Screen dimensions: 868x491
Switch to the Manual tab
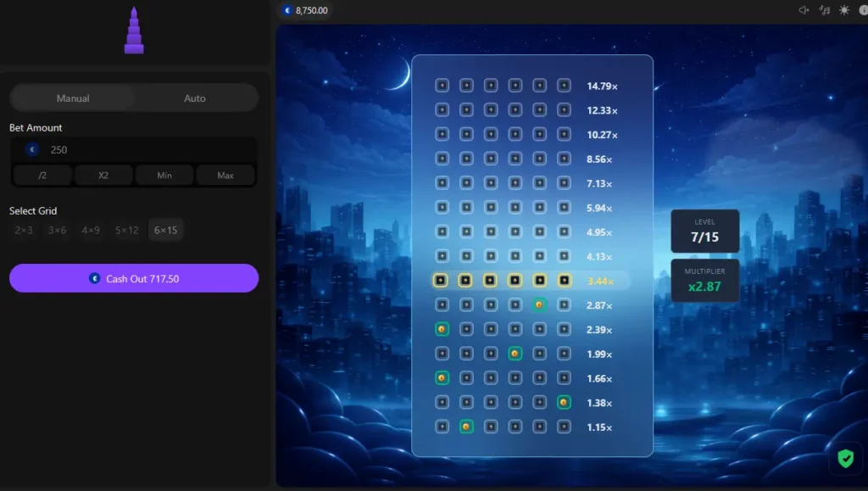click(x=73, y=98)
